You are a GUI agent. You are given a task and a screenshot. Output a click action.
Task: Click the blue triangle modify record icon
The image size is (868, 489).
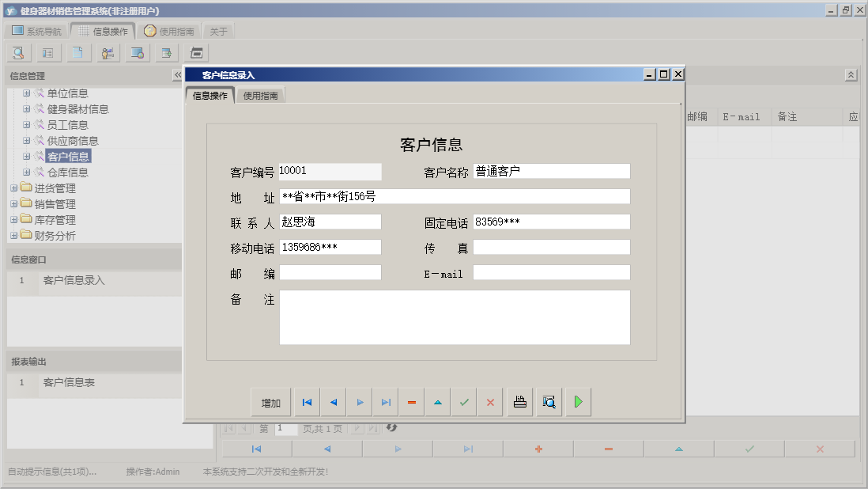point(437,402)
